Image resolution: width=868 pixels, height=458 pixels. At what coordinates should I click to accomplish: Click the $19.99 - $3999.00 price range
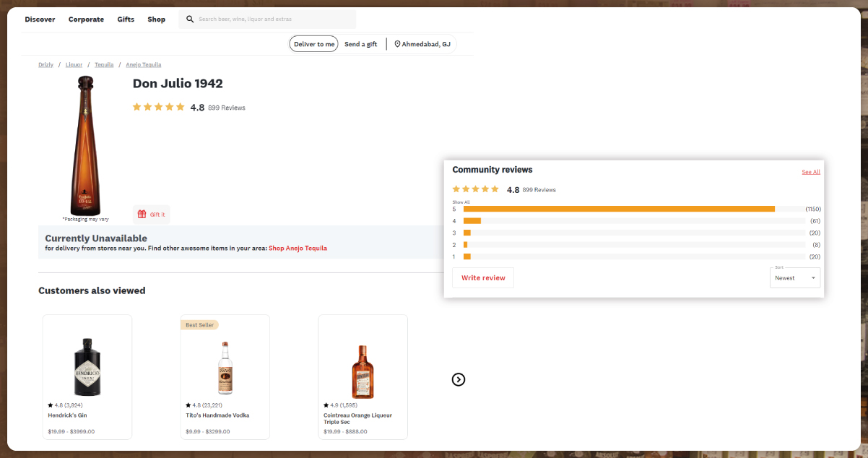pos(71,431)
